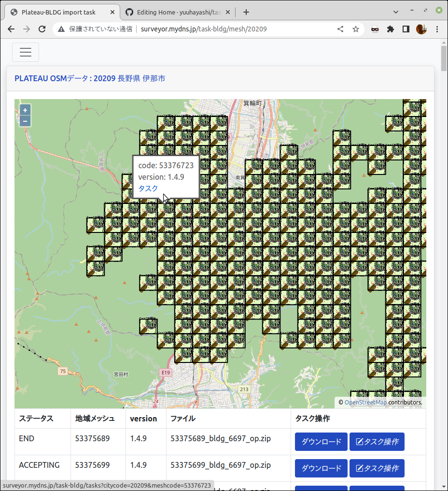Open the PLATEAU OSM data 20209 heading link
The image size is (448, 491).
(x=90, y=78)
